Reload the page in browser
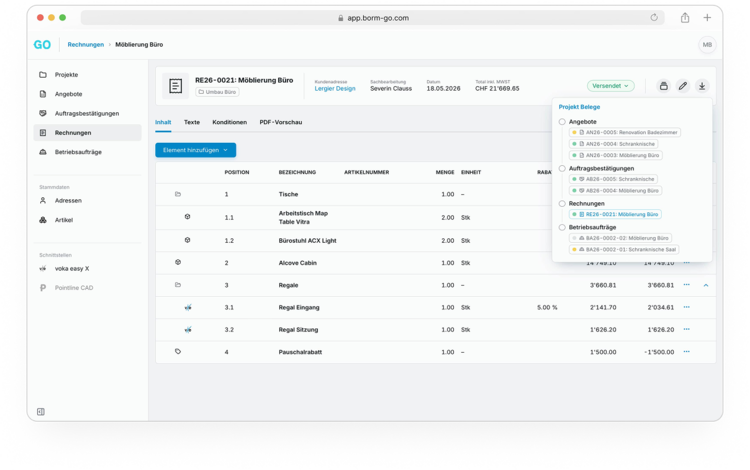The width and height of the screenshot is (750, 470). tap(654, 18)
